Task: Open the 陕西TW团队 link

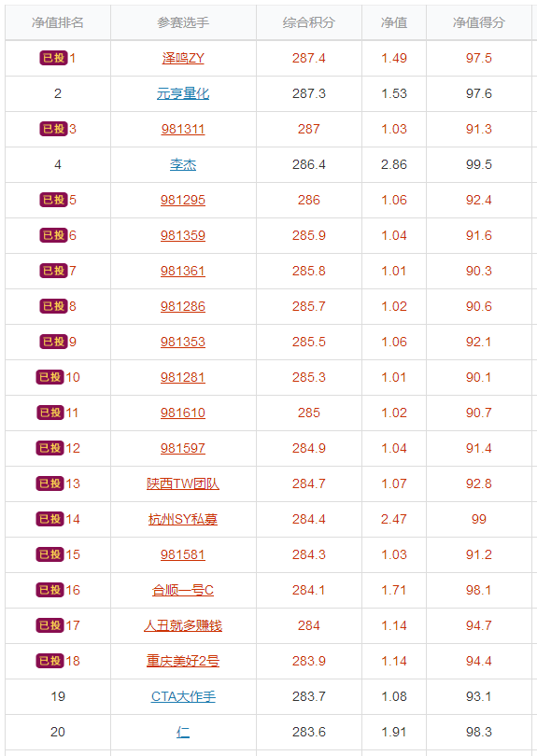Action: pos(183,483)
